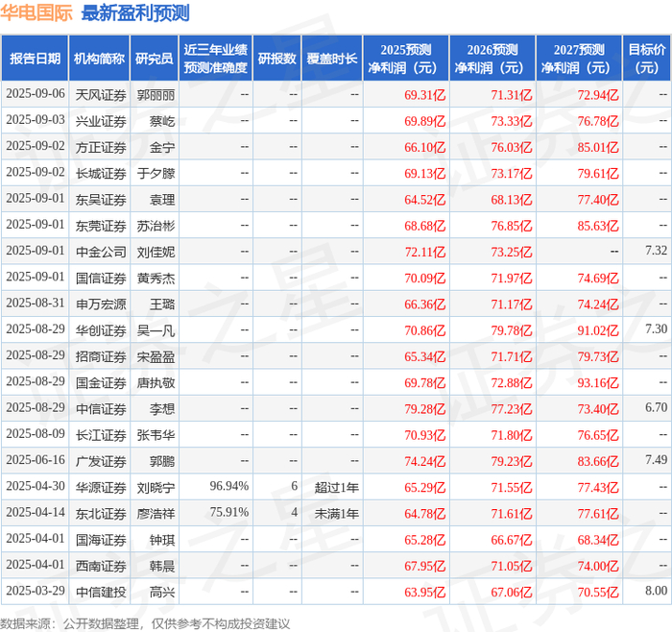Select the 近三年业绩预测准确度 column header
Viewport: 672px width, 632px height.
[x=216, y=59]
